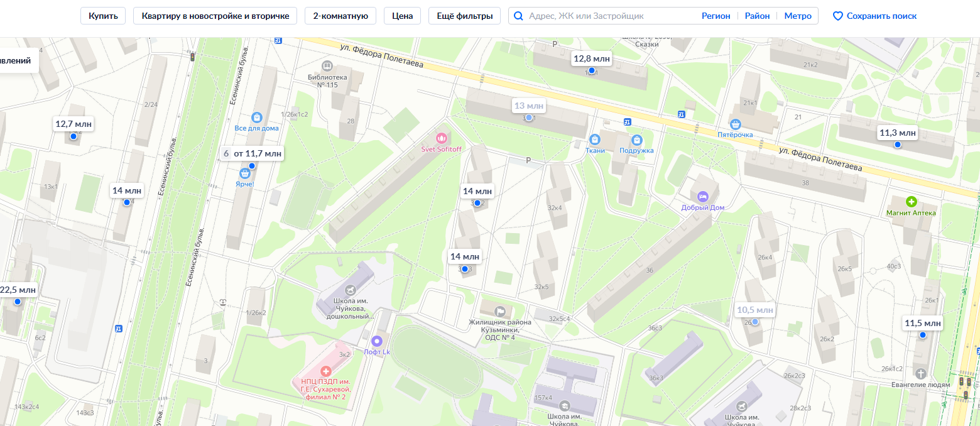
Task: Click the bus stop icon by building 13 млн
Action: [628, 122]
